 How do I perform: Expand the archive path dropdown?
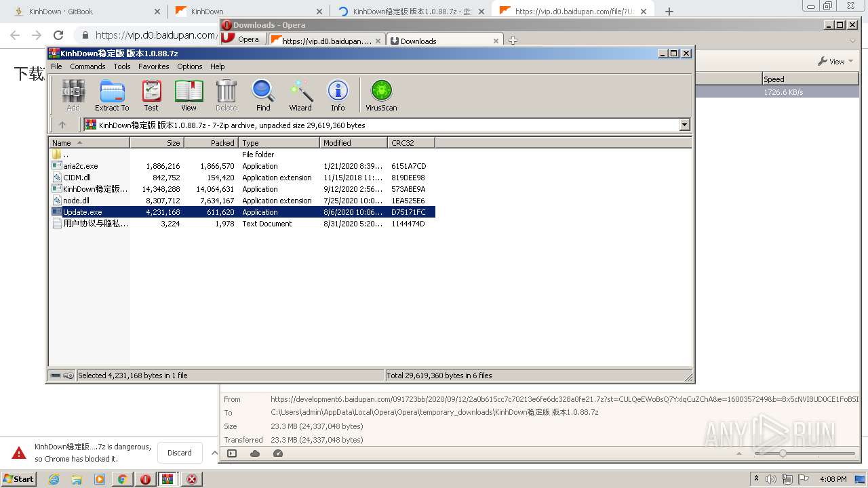(x=684, y=125)
